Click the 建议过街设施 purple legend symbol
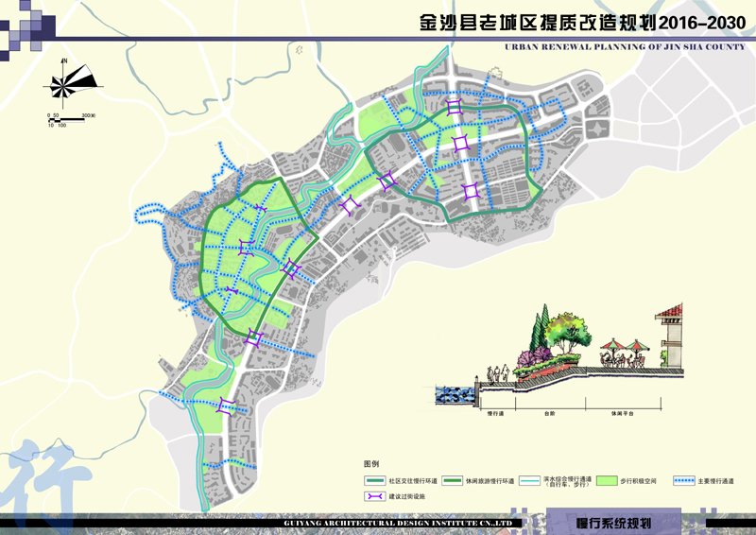This screenshot has height=535, width=756. click(372, 496)
